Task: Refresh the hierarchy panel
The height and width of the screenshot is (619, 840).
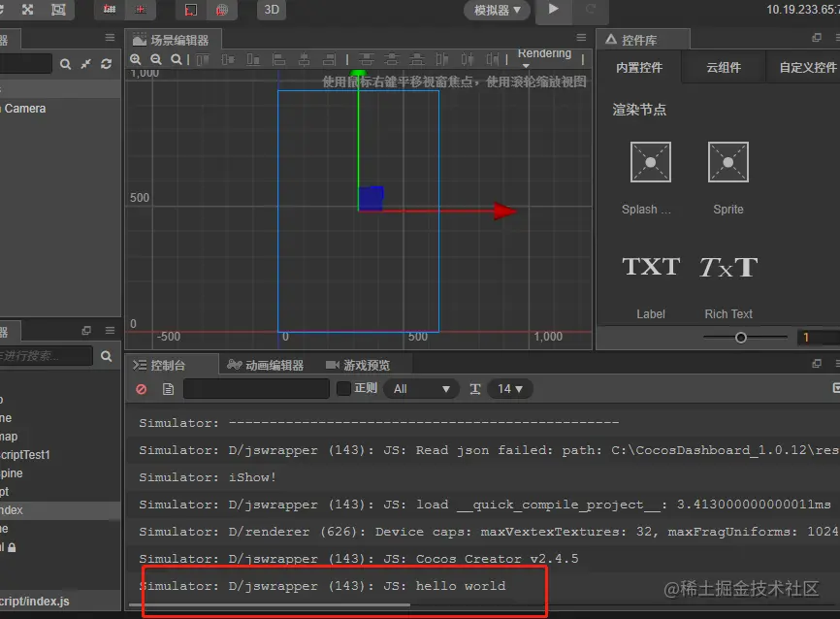Action: click(106, 64)
